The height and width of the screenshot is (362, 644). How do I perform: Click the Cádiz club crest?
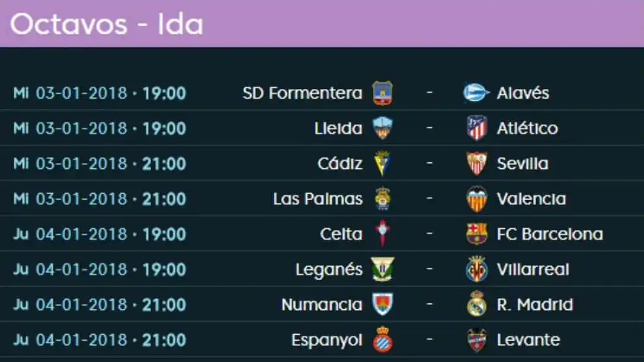pyautogui.click(x=382, y=163)
